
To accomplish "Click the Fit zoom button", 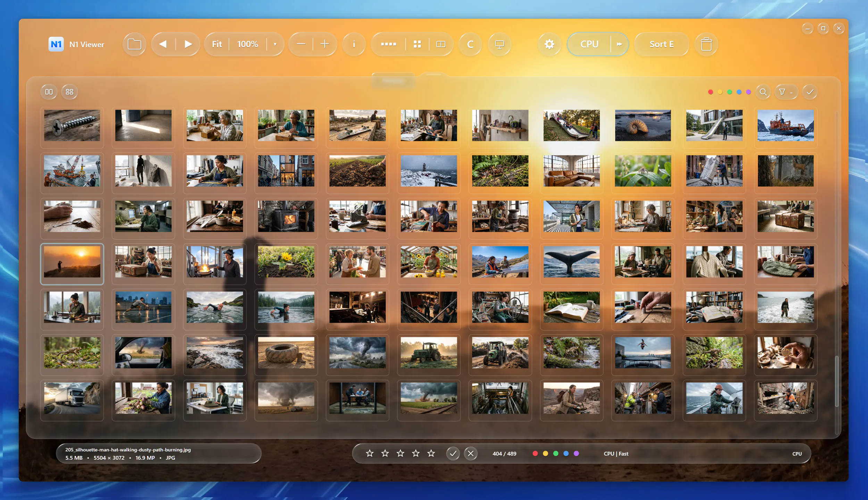I will [217, 44].
